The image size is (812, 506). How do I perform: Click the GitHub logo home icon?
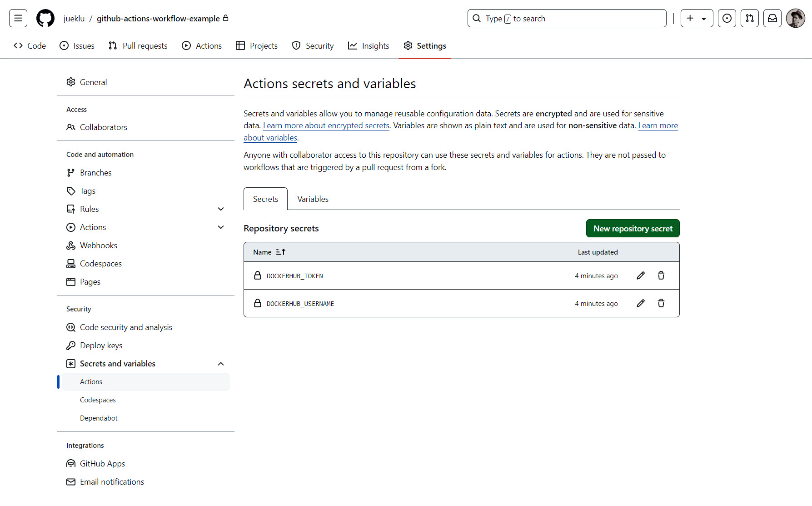pyautogui.click(x=45, y=18)
